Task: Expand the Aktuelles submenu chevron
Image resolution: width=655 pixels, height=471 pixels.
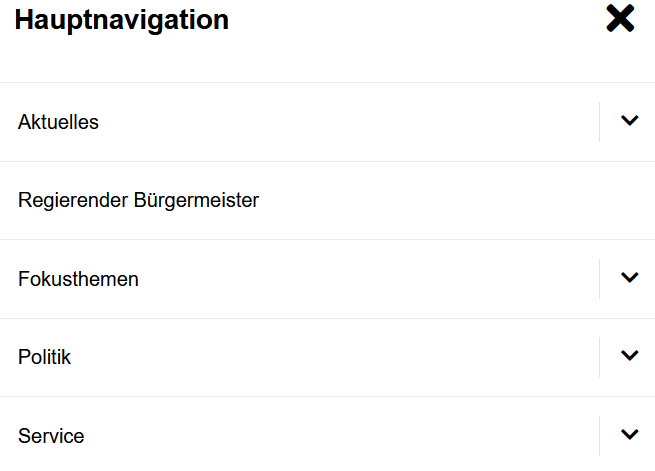Action: (629, 121)
